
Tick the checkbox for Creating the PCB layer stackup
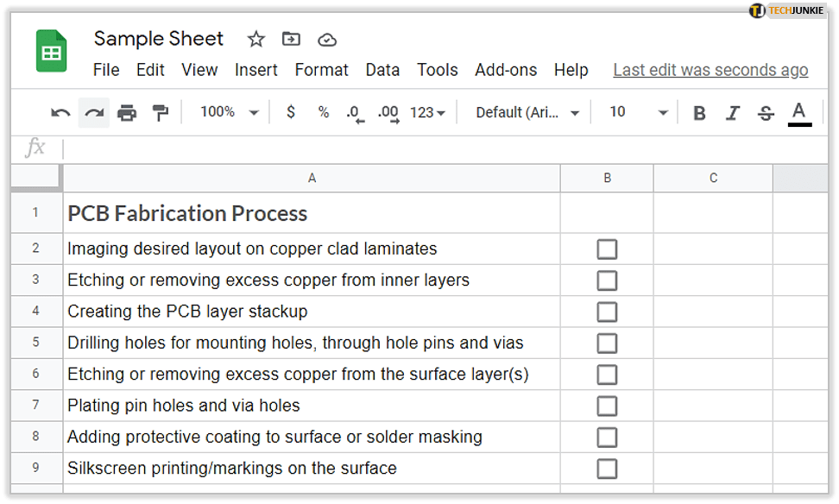coord(607,312)
